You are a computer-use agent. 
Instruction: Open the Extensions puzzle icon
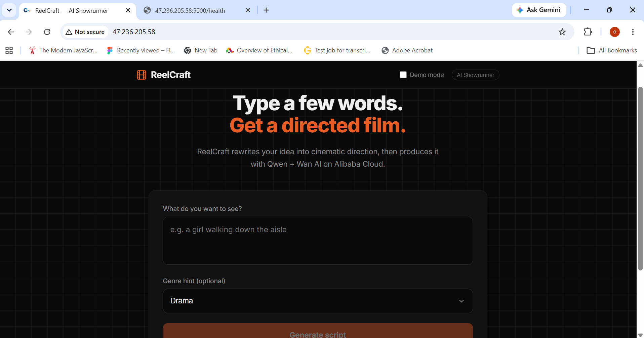click(588, 32)
